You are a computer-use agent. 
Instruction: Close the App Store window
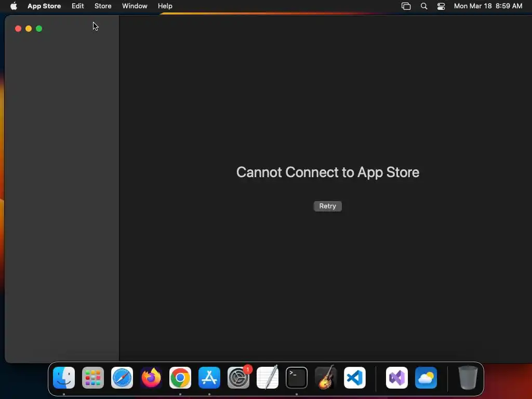pyautogui.click(x=18, y=29)
